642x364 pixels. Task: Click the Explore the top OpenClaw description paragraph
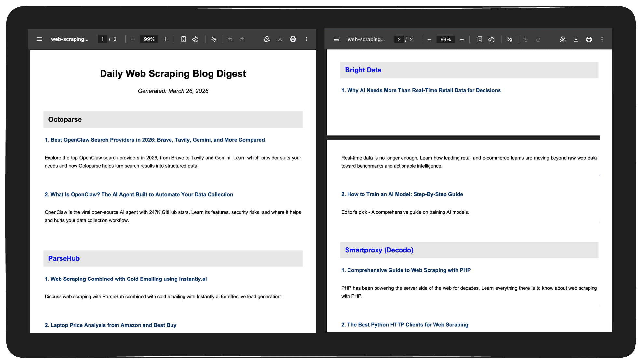[173, 162]
